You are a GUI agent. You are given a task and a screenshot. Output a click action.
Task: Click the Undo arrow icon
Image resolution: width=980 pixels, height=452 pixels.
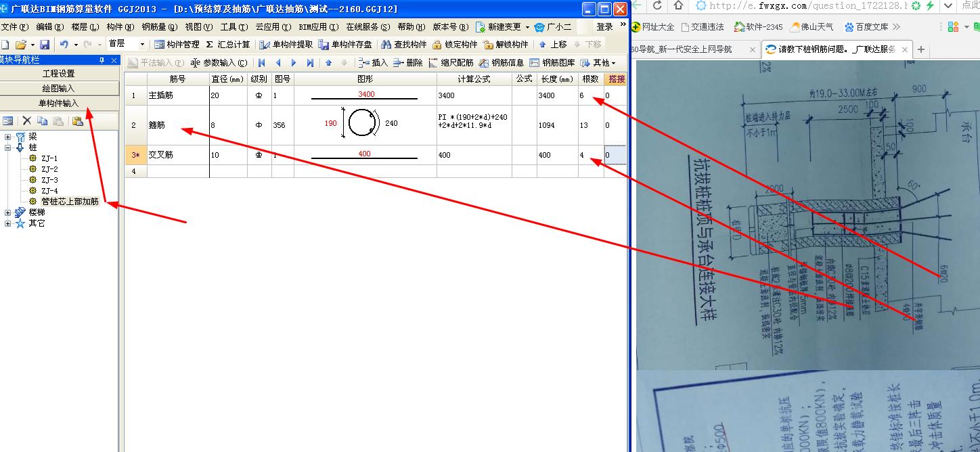(64, 45)
